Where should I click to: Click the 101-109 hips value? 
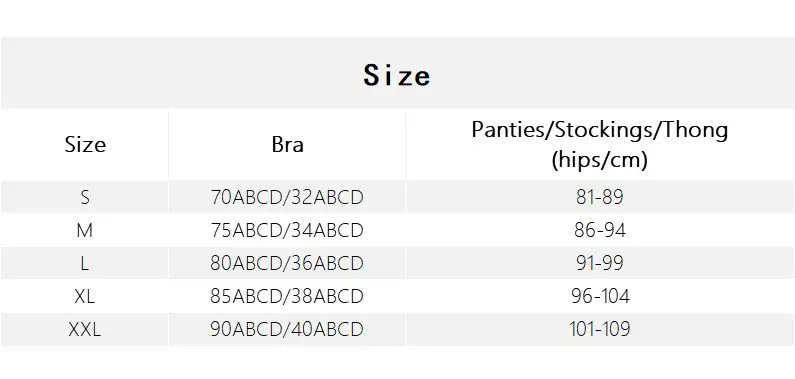coord(600,329)
